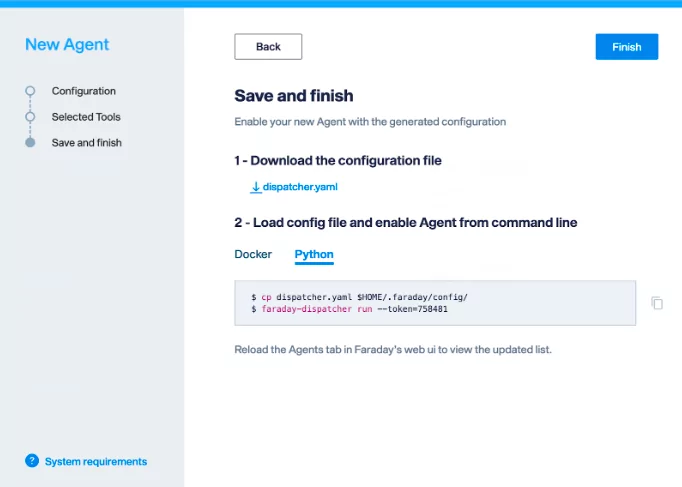The height and width of the screenshot is (487, 682).
Task: Select the Configuration step circle marker
Action: tap(30, 91)
